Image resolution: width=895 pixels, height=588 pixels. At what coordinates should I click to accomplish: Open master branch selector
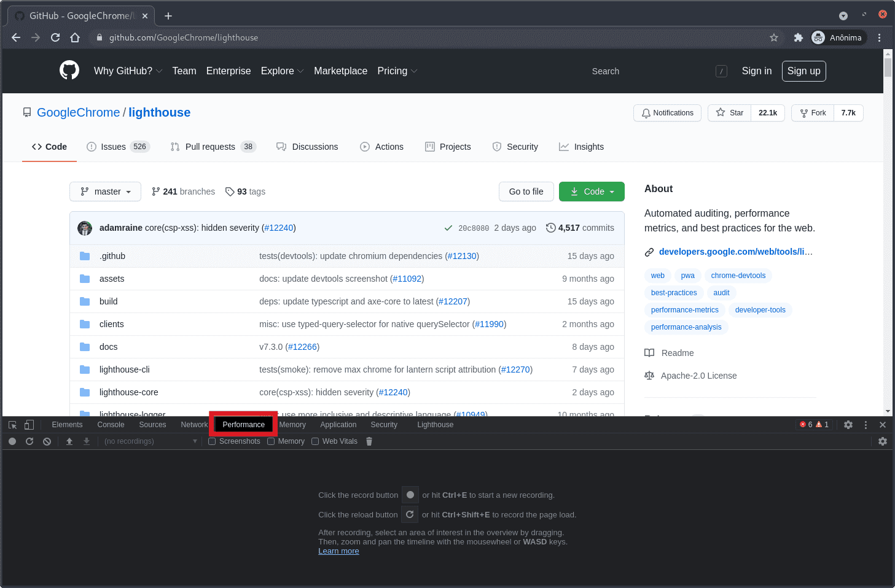105,191
